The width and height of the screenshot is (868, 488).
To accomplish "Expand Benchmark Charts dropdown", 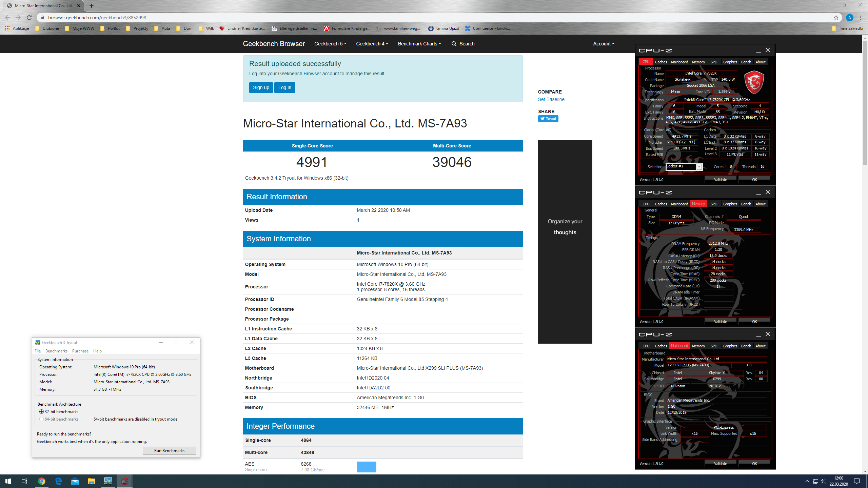I will click(x=419, y=44).
